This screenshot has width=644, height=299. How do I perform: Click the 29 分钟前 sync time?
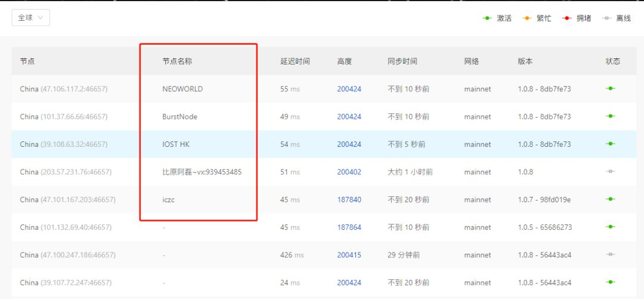pos(404,255)
